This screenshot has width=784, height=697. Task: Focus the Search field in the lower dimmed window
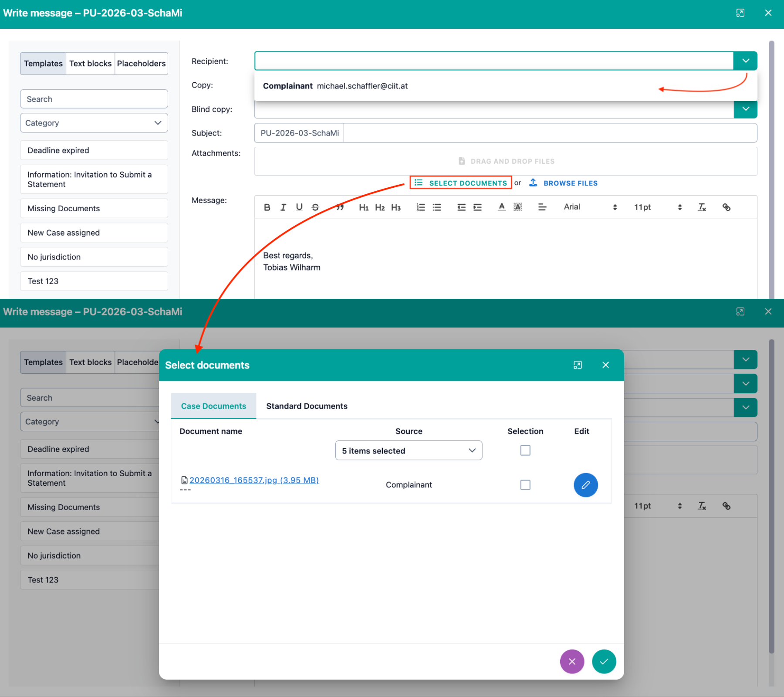pyautogui.click(x=90, y=398)
